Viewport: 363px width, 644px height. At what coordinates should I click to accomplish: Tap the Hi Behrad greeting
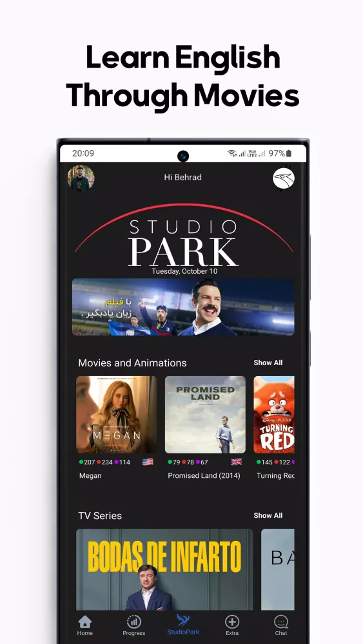(183, 178)
